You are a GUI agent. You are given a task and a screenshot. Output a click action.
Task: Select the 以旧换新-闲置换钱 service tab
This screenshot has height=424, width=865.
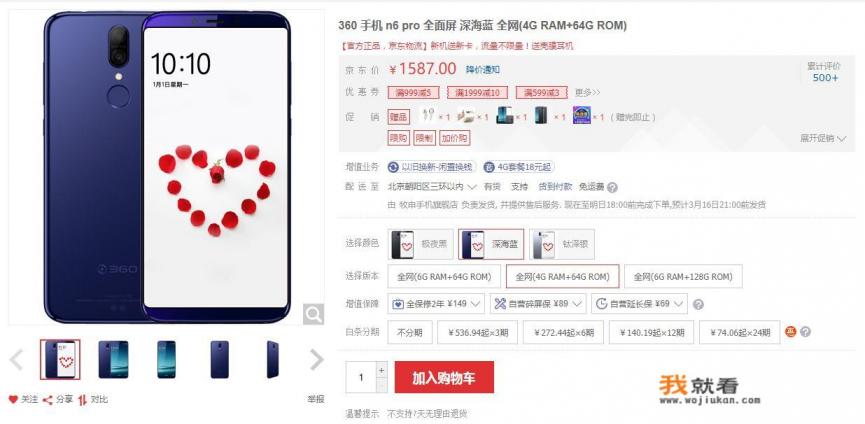(x=431, y=167)
